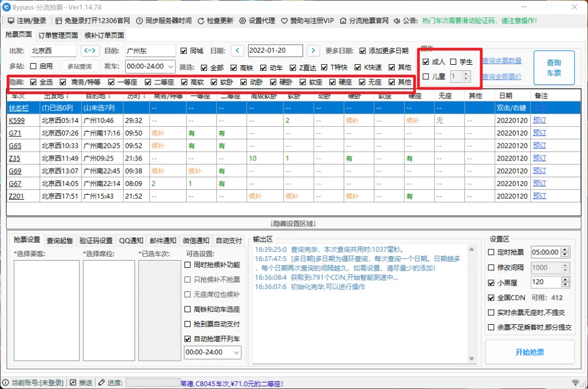Image resolution: width=588 pixels, height=389 pixels.
Task: Open the QQ通知 tab
Action: click(x=131, y=240)
